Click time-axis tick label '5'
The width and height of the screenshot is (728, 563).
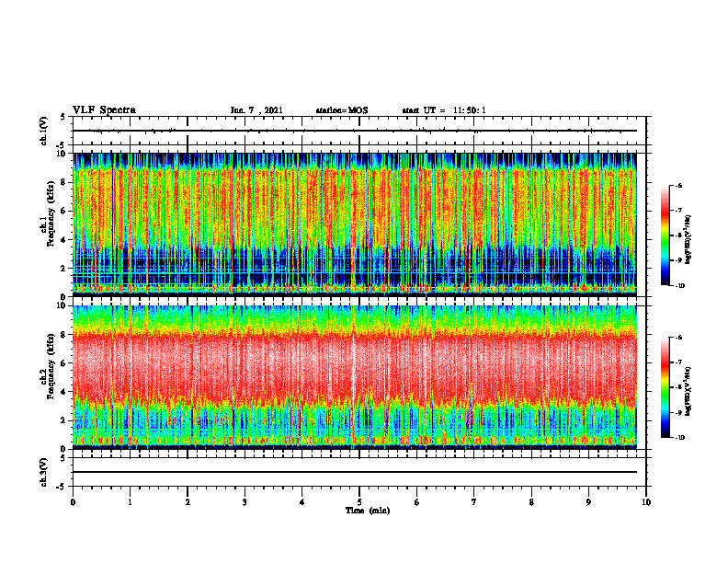click(359, 502)
